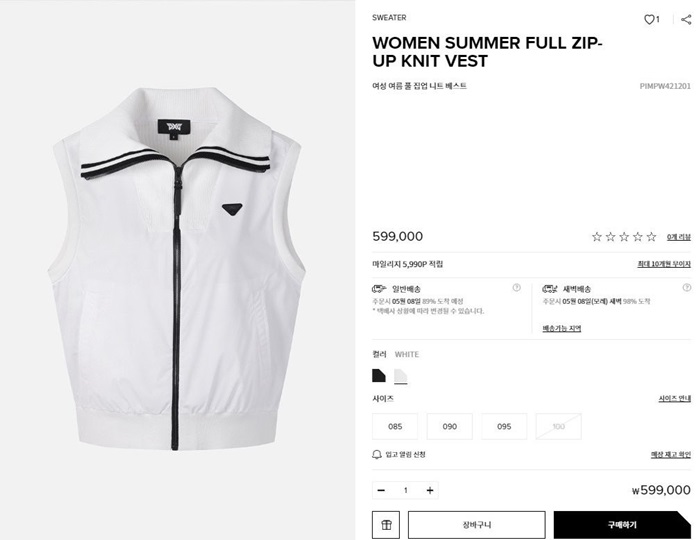This screenshot has width=700, height=540.
Task: Click the heart wishlist icon
Action: click(x=649, y=20)
